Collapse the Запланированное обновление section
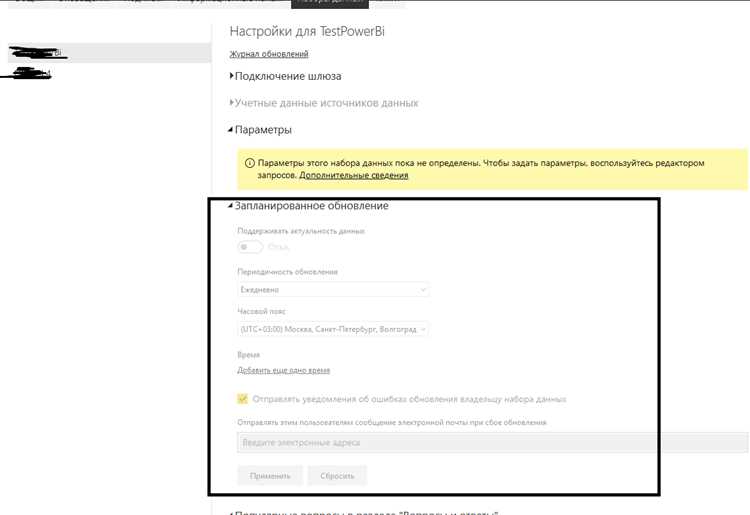Viewport: 750px width, 515px height. click(x=309, y=206)
